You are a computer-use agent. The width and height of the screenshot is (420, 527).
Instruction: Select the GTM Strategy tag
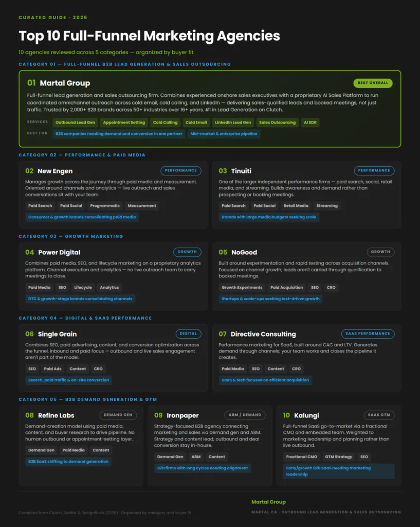(x=339, y=457)
